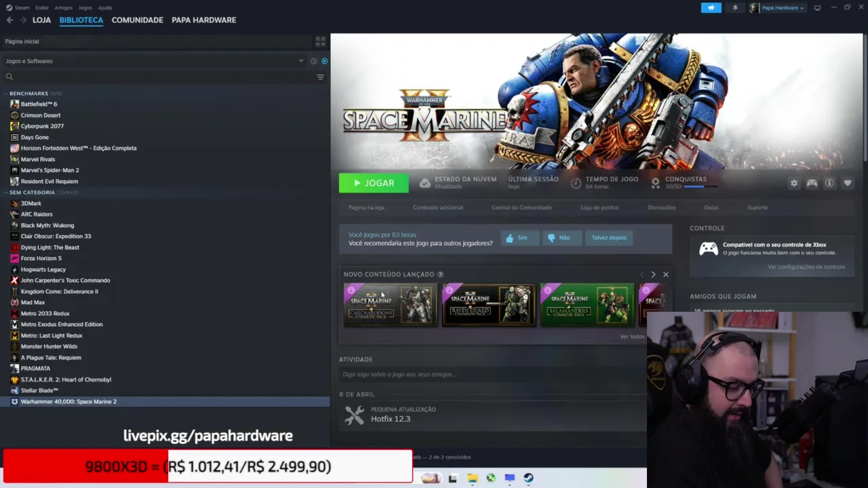868x488 pixels.
Task: Select Monster Hunter Wilds in the library
Action: [49, 346]
